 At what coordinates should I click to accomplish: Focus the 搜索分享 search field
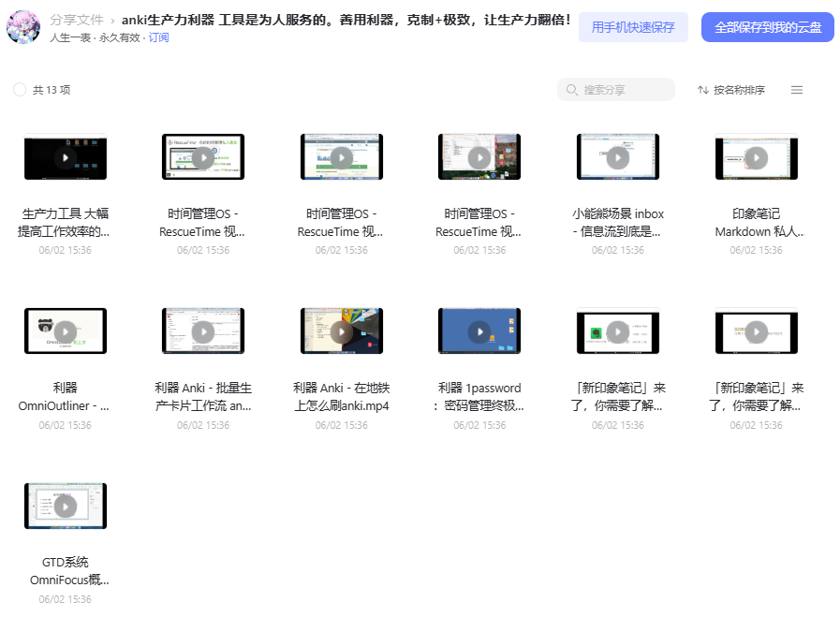tap(616, 90)
